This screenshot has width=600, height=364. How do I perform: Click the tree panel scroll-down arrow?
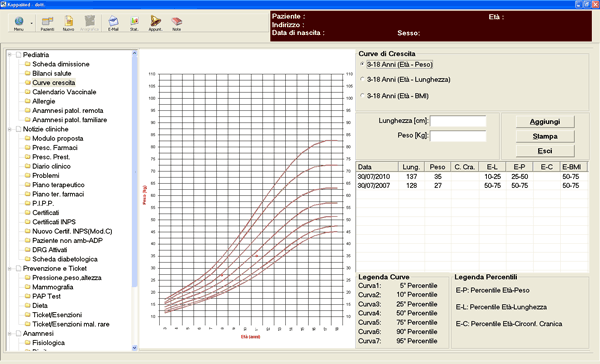pyautogui.click(x=134, y=348)
